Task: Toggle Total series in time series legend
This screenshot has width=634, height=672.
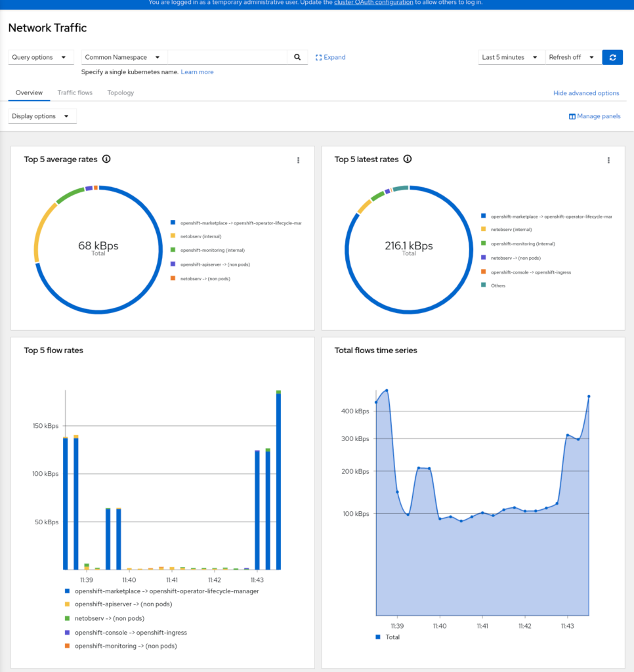Action: click(377, 637)
